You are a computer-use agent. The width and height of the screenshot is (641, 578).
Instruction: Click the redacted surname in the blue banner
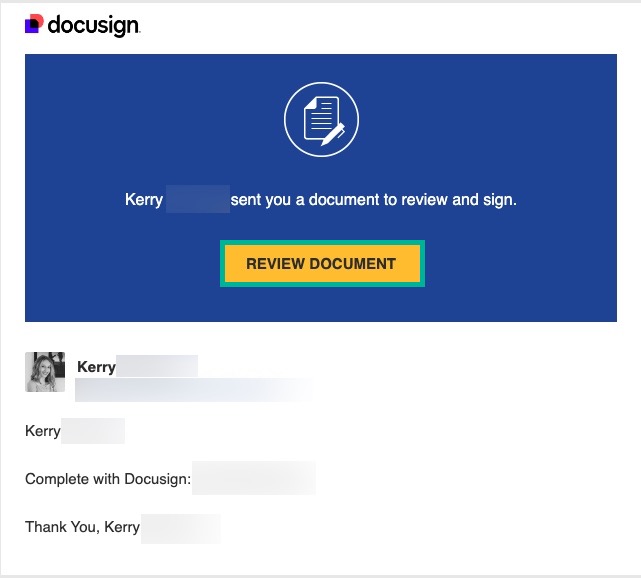click(197, 200)
